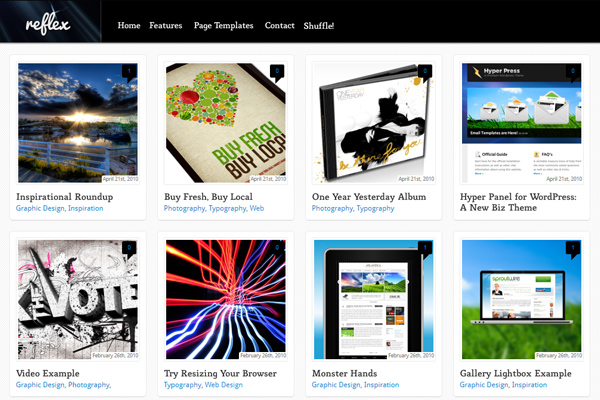Screen dimensions: 600x400
Task: Select the Typography category under Buy Fresh, Buy Local
Action: pos(227,208)
